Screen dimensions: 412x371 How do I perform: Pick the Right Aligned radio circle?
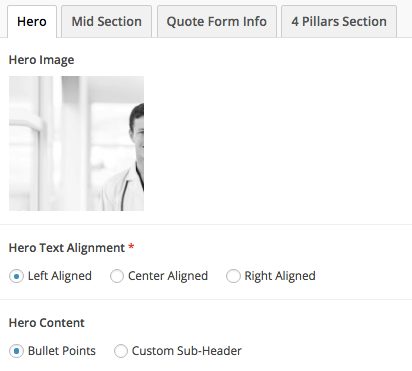[233, 276]
